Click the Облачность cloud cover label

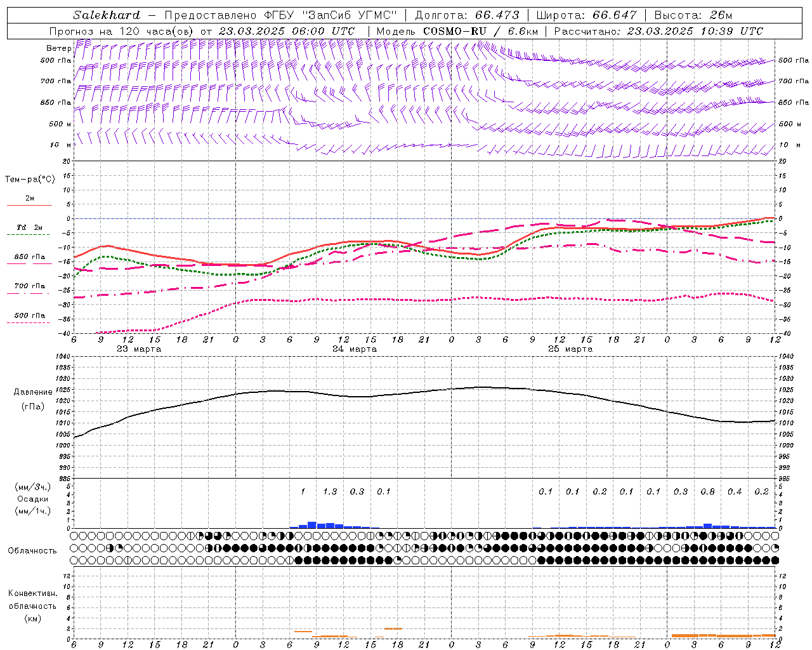pyautogui.click(x=32, y=550)
